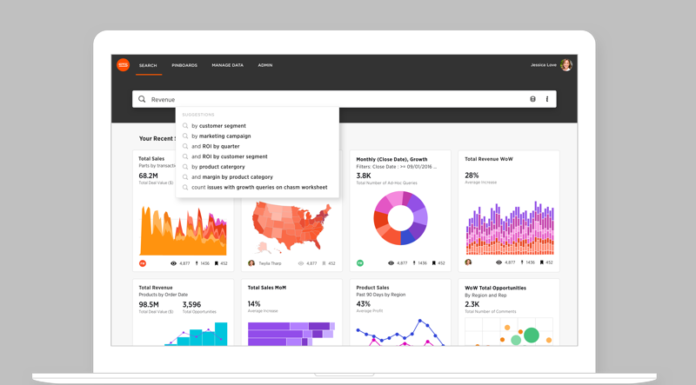Open the Total Sales card title
This screenshot has width=696, height=385.
click(151, 159)
